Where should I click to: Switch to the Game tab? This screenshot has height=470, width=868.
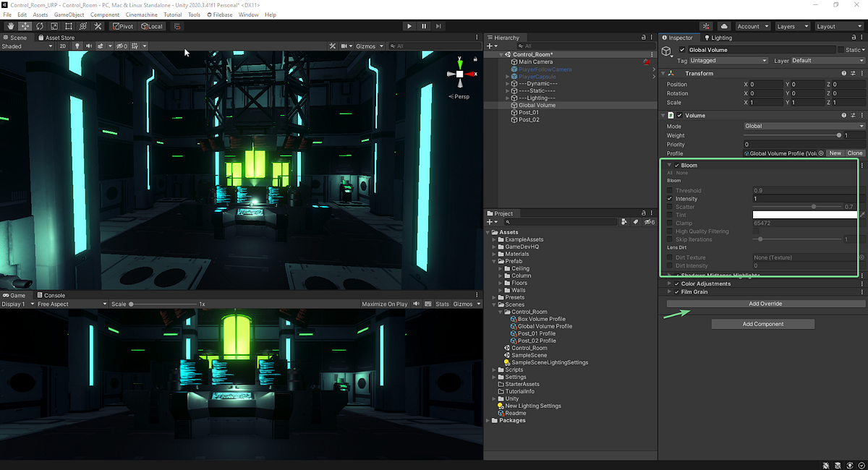(14, 295)
